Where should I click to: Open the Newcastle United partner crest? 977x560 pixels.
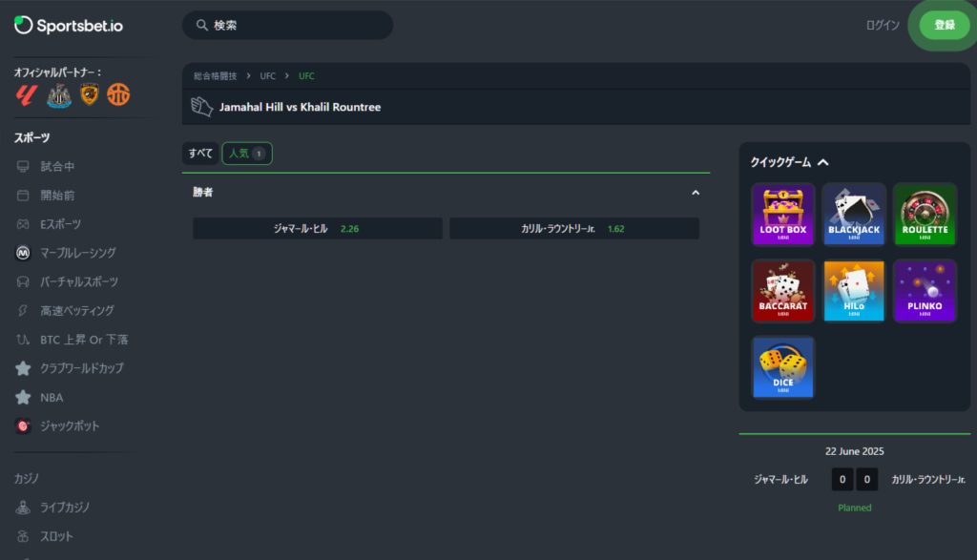(59, 95)
